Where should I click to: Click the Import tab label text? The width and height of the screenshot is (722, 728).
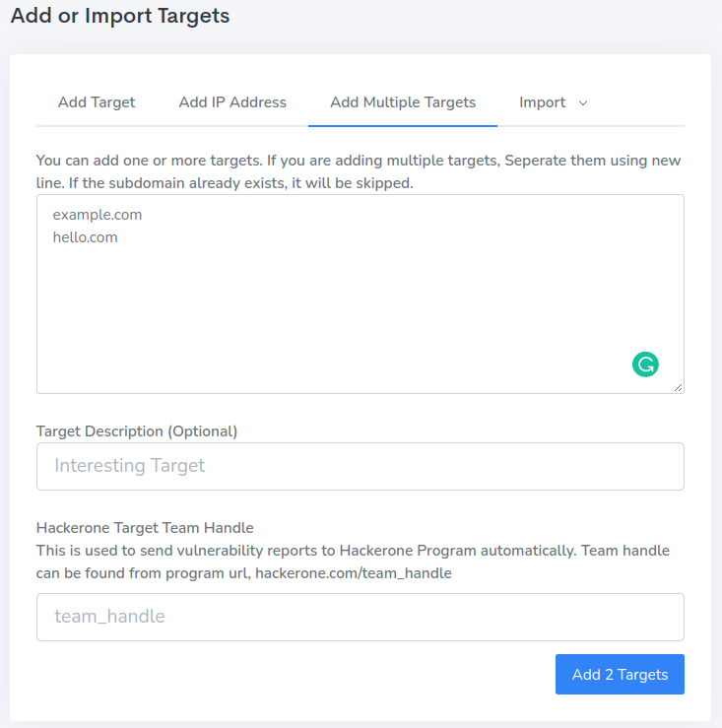[543, 102]
